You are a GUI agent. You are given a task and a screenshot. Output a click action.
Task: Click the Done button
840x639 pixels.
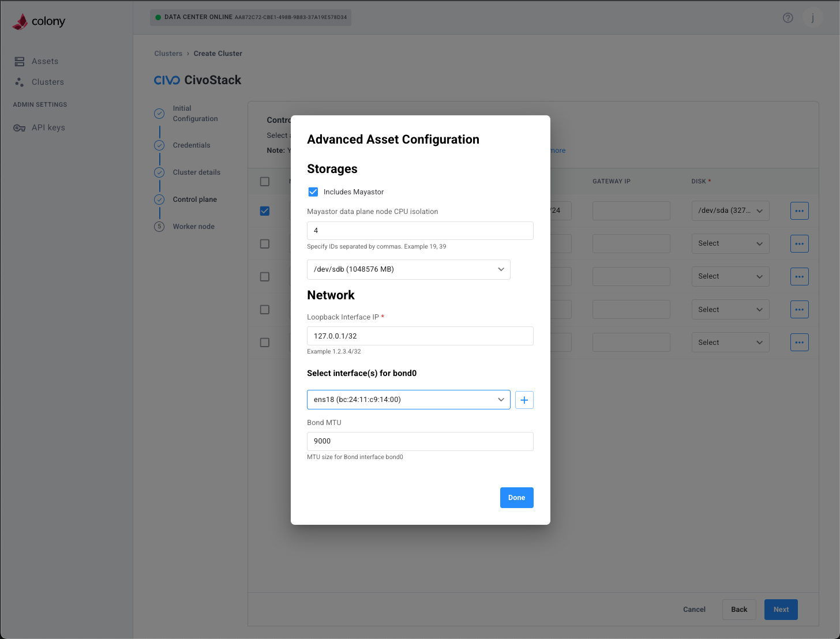click(x=516, y=497)
